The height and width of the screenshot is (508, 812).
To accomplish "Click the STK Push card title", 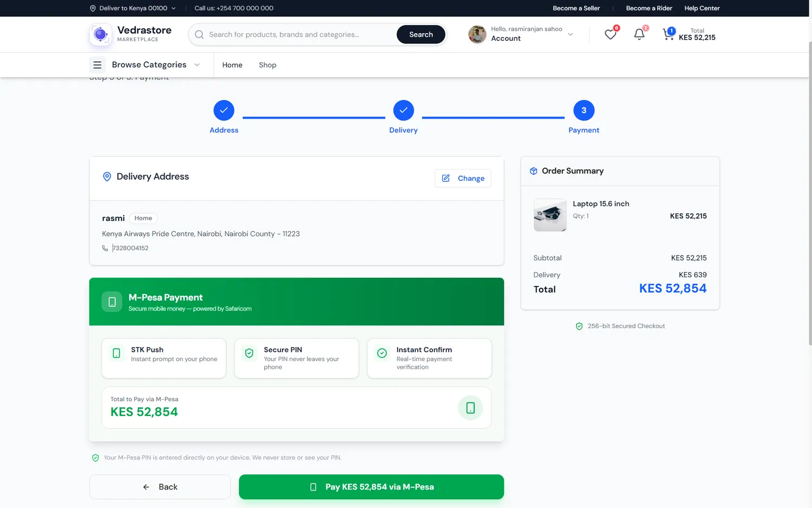I will 147,350.
